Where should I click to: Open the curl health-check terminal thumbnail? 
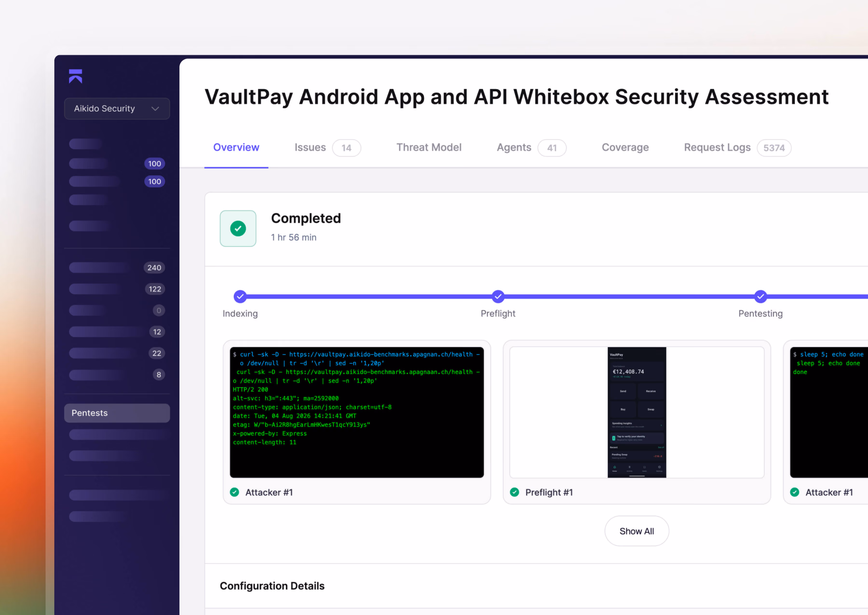(357, 412)
